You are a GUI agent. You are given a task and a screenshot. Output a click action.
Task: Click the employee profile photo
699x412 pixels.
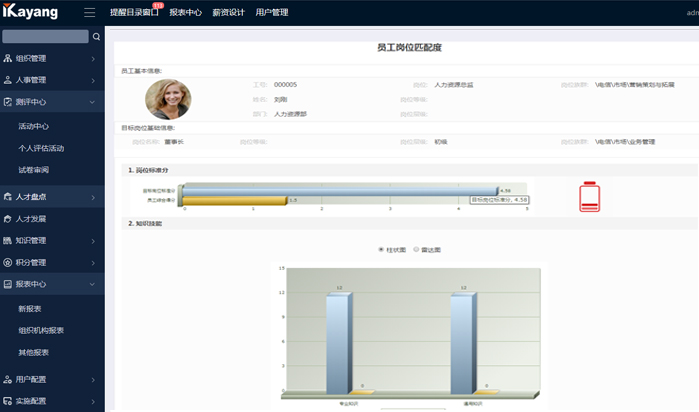168,99
